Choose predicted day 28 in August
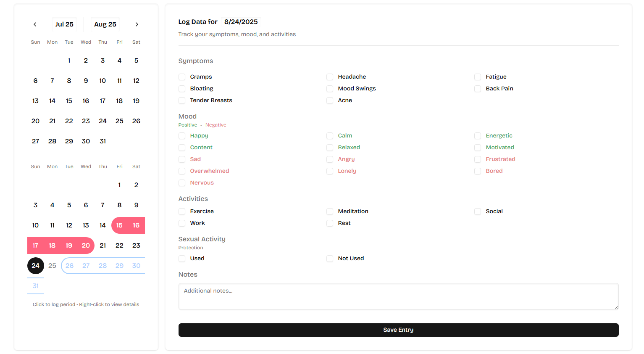 tap(103, 266)
